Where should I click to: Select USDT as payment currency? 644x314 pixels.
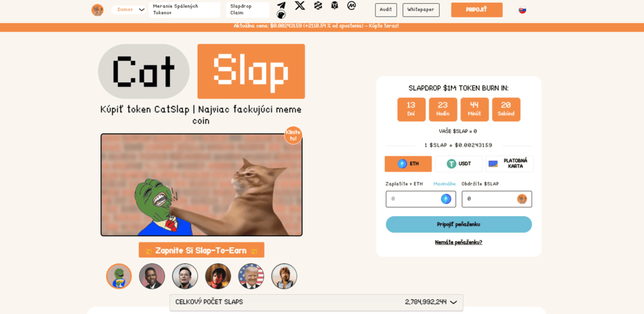coord(459,164)
